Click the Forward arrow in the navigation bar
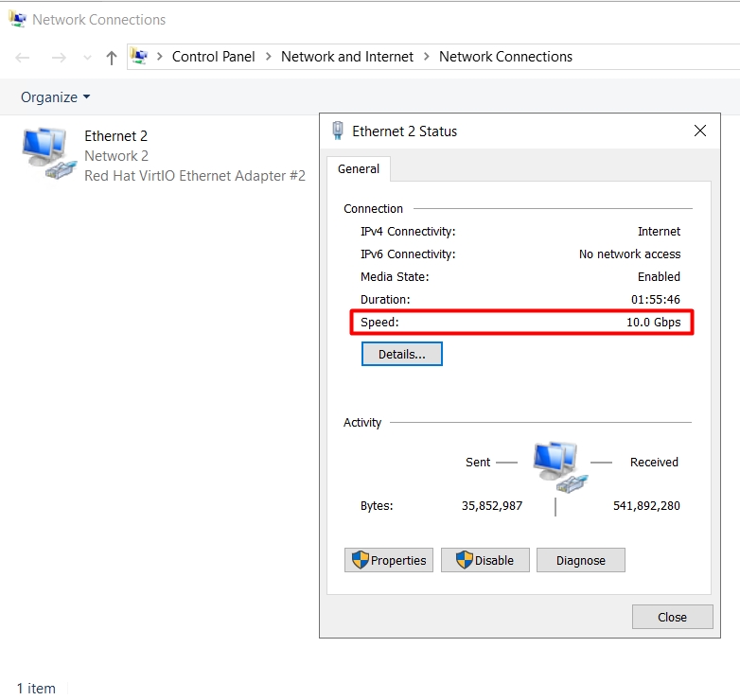740x700 pixels. pyautogui.click(x=59, y=58)
